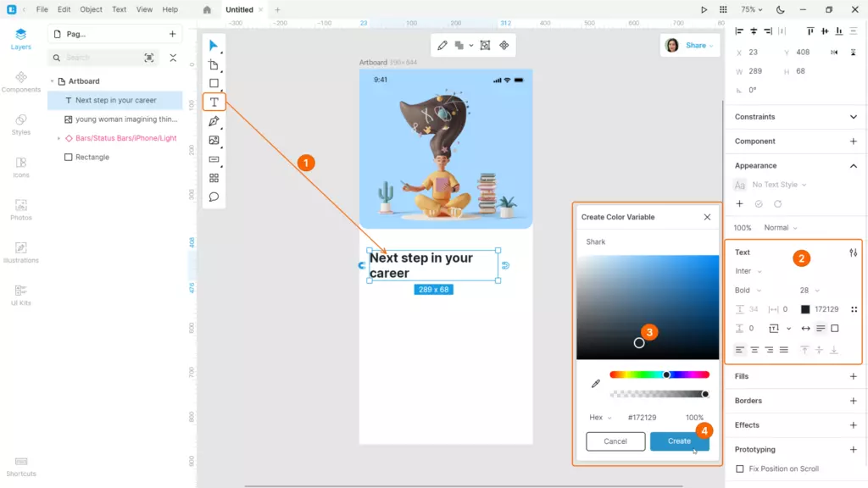The height and width of the screenshot is (488, 868).
Task: Select the Image tool
Action: point(214,141)
